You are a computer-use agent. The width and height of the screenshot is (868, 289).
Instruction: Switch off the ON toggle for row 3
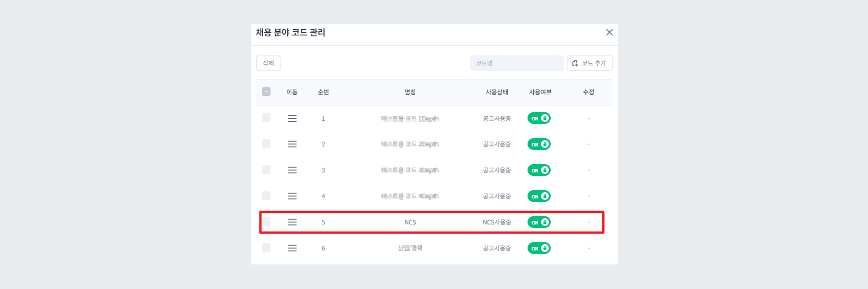coord(539,170)
